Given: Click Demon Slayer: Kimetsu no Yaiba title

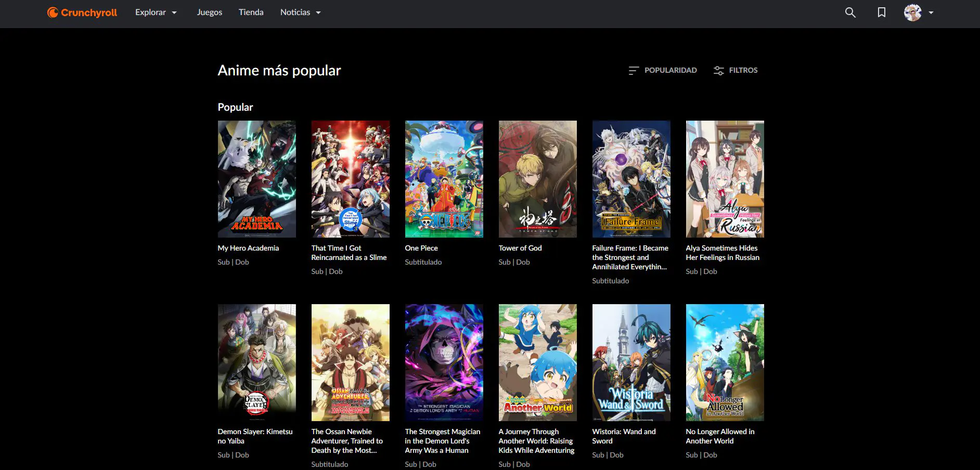Looking at the screenshot, I should click(255, 436).
